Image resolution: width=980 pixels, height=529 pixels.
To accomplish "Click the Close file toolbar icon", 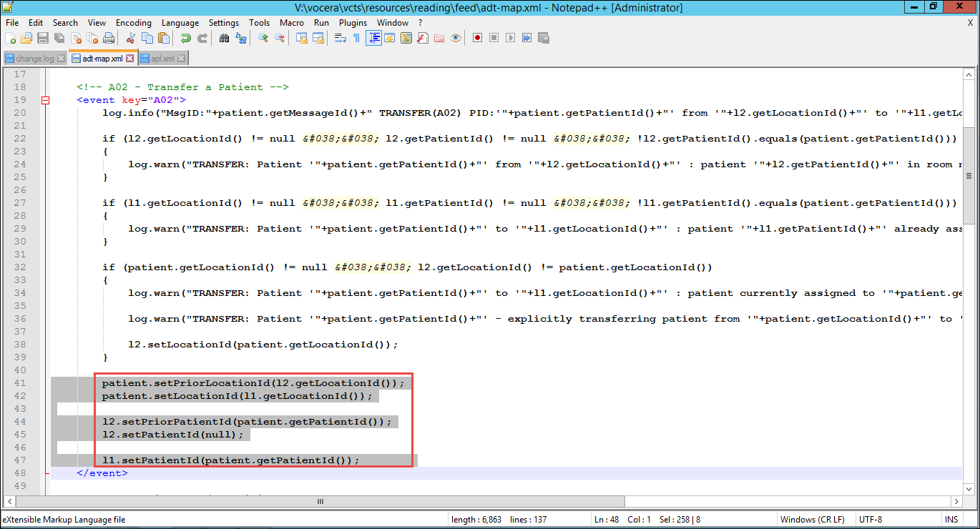I will [76, 38].
